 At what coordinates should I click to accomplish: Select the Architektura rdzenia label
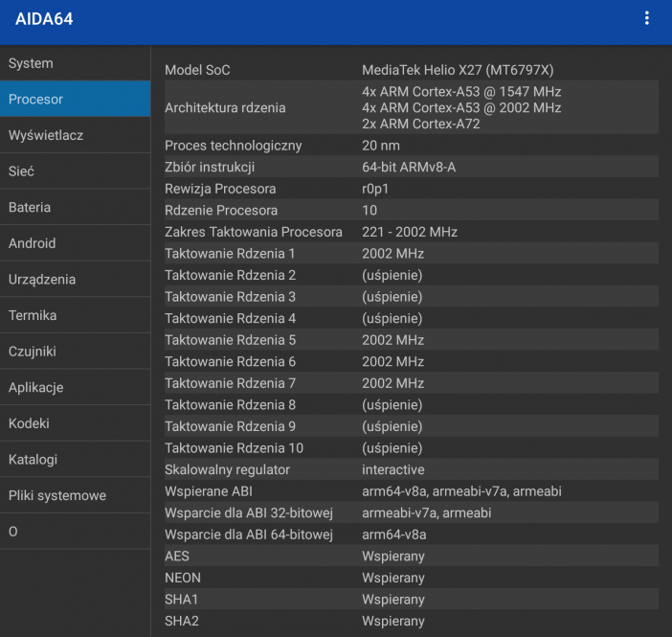pos(225,107)
